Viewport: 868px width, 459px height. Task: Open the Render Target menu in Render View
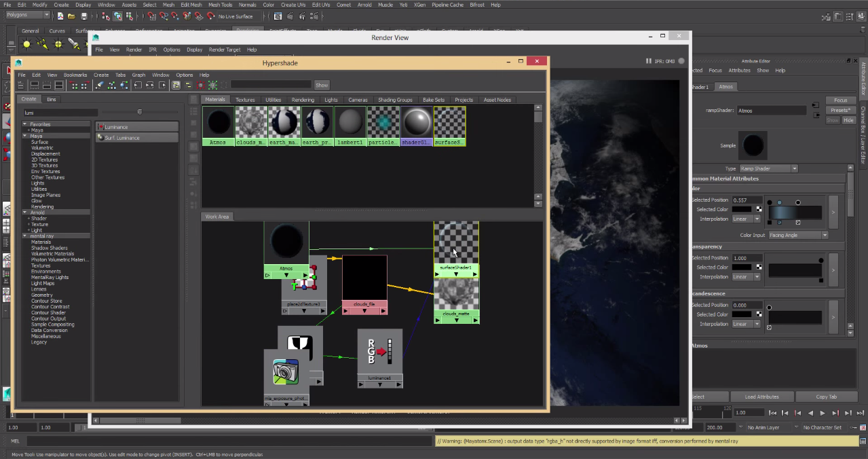click(x=225, y=50)
